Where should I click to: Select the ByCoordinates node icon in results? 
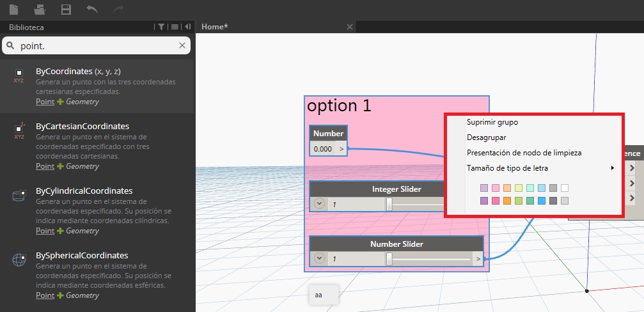point(19,77)
